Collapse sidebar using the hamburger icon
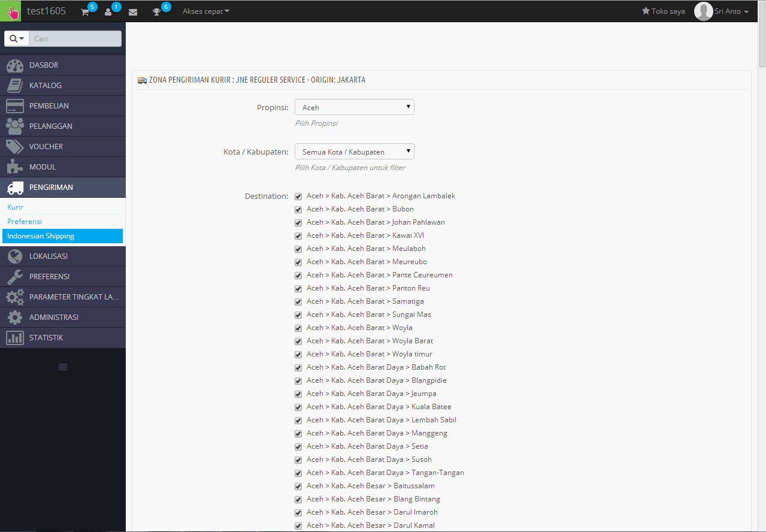The image size is (766, 532). (x=63, y=367)
